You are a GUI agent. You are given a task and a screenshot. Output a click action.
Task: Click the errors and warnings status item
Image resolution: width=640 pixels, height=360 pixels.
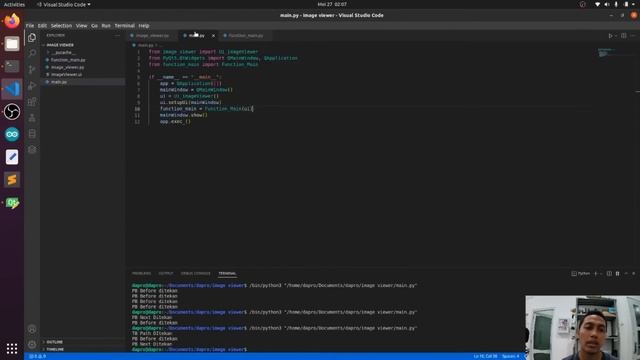(37, 356)
